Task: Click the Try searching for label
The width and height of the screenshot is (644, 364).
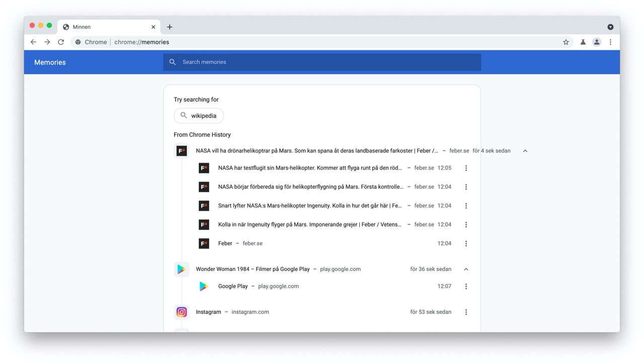Action: 196,100
